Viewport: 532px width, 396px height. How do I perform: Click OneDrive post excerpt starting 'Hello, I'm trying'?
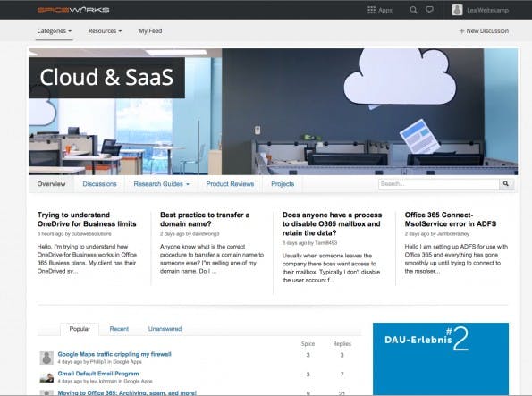click(x=87, y=258)
